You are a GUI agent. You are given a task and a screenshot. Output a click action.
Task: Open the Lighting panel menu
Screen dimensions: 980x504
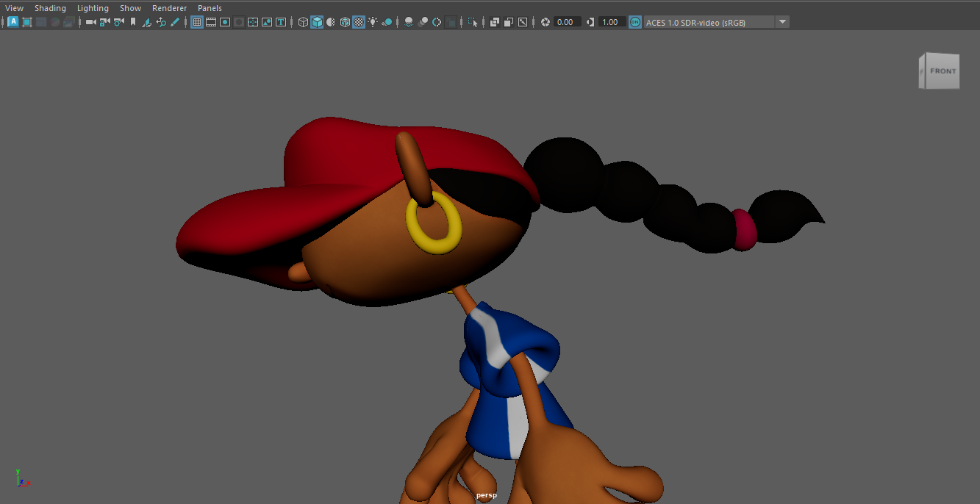(93, 8)
